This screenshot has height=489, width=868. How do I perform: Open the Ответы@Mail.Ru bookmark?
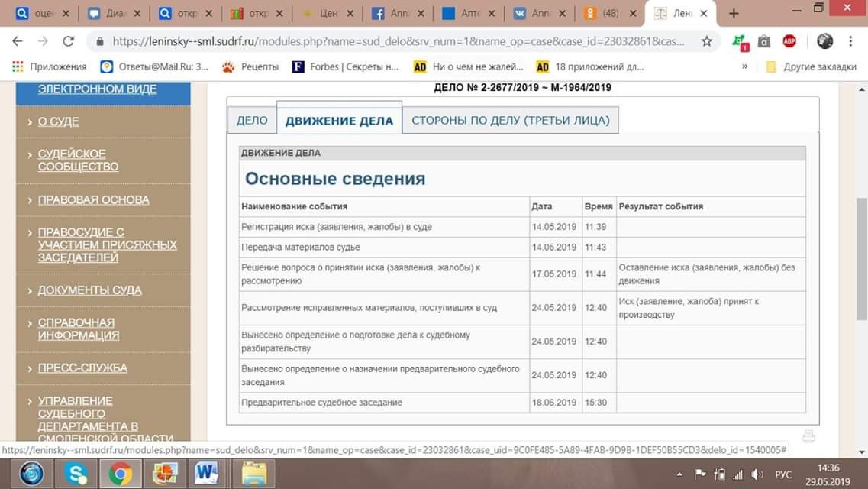(x=154, y=66)
